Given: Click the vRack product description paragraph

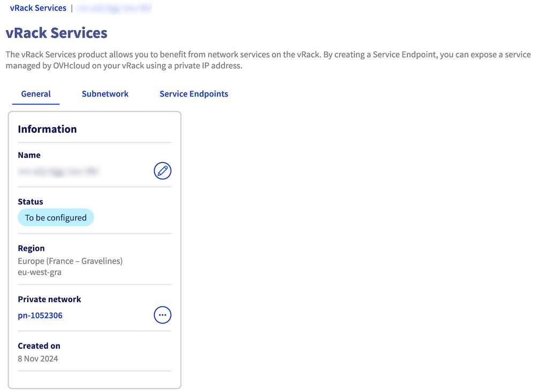Looking at the screenshot, I should (267, 60).
